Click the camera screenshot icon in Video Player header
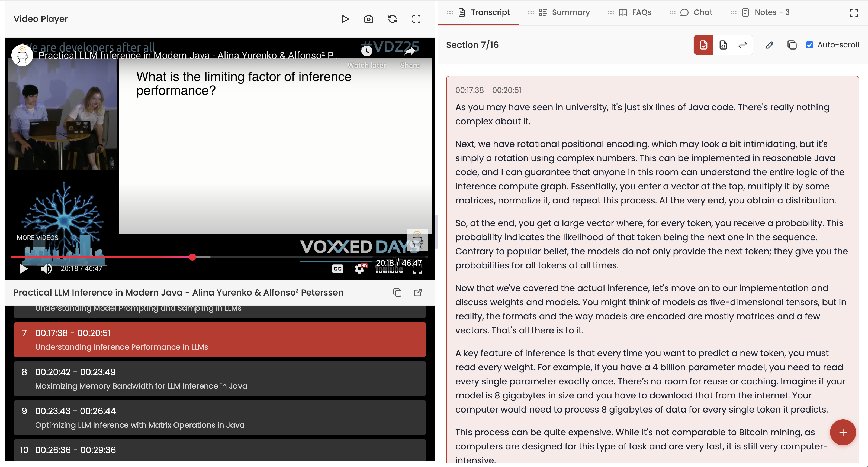868x467 pixels. coord(368,19)
